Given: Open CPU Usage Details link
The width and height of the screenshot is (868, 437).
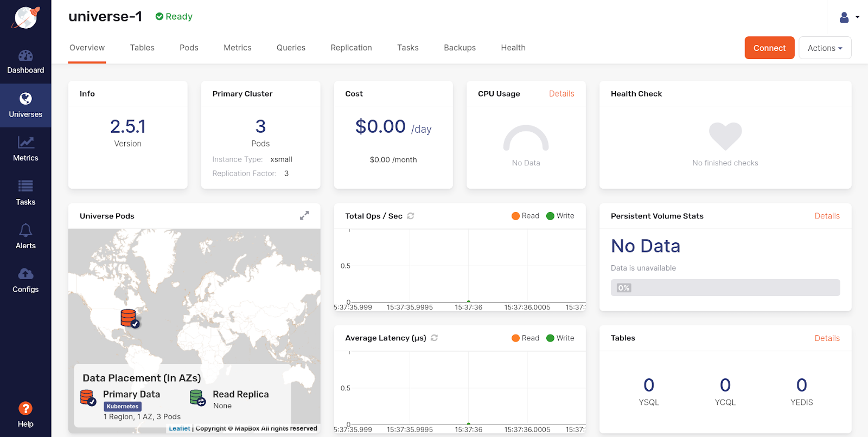Looking at the screenshot, I should pyautogui.click(x=561, y=94).
